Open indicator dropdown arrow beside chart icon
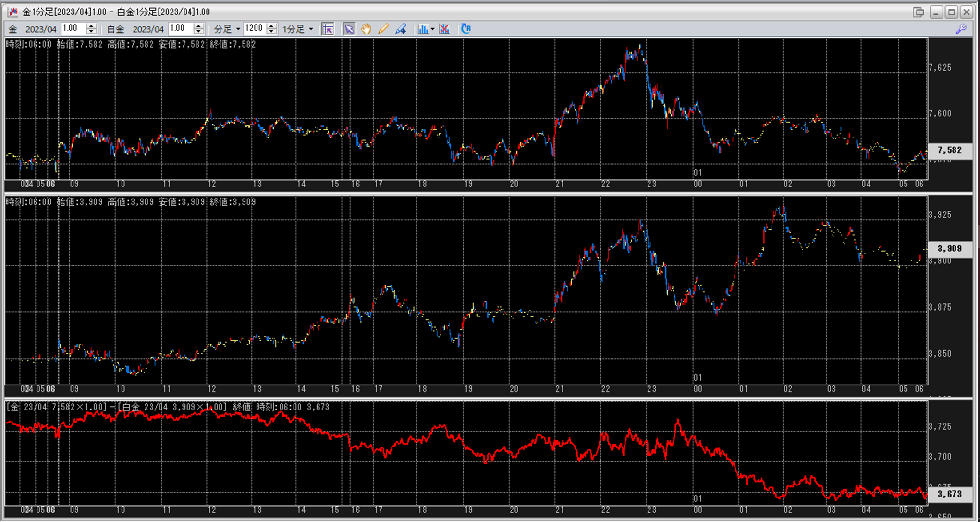This screenshot has width=980, height=522. coord(432,29)
